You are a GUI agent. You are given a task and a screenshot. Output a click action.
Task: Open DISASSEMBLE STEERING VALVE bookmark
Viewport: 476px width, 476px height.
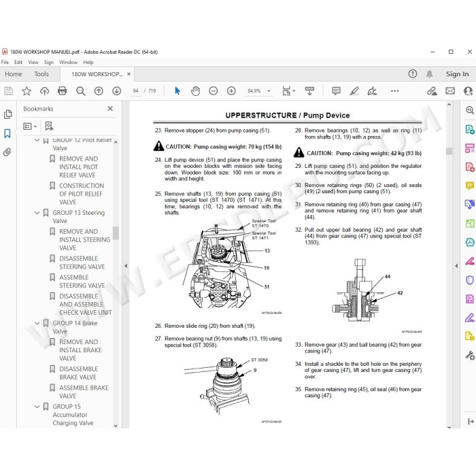(x=82, y=262)
